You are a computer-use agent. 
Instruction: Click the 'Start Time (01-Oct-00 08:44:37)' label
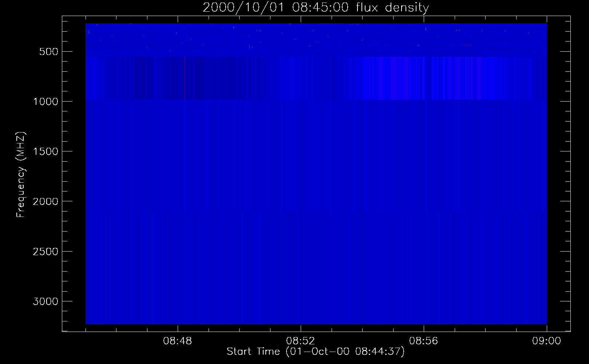pyautogui.click(x=316, y=352)
